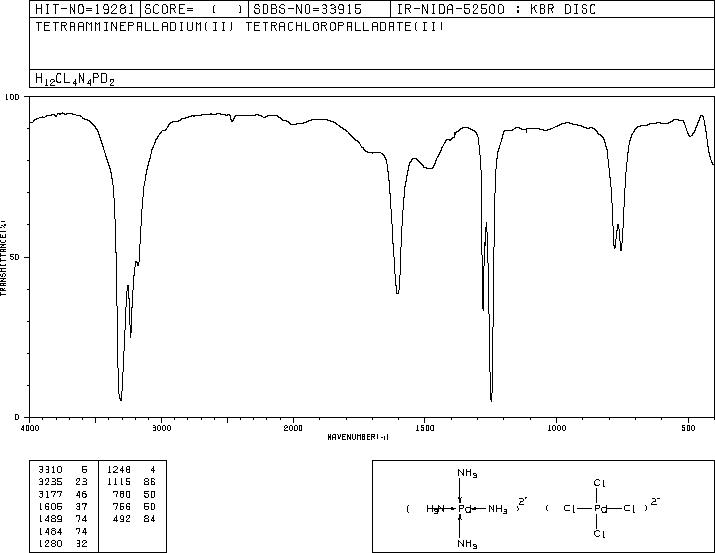Click the 2- charge on the anion
Screen dimensions: 715x553
click(656, 501)
